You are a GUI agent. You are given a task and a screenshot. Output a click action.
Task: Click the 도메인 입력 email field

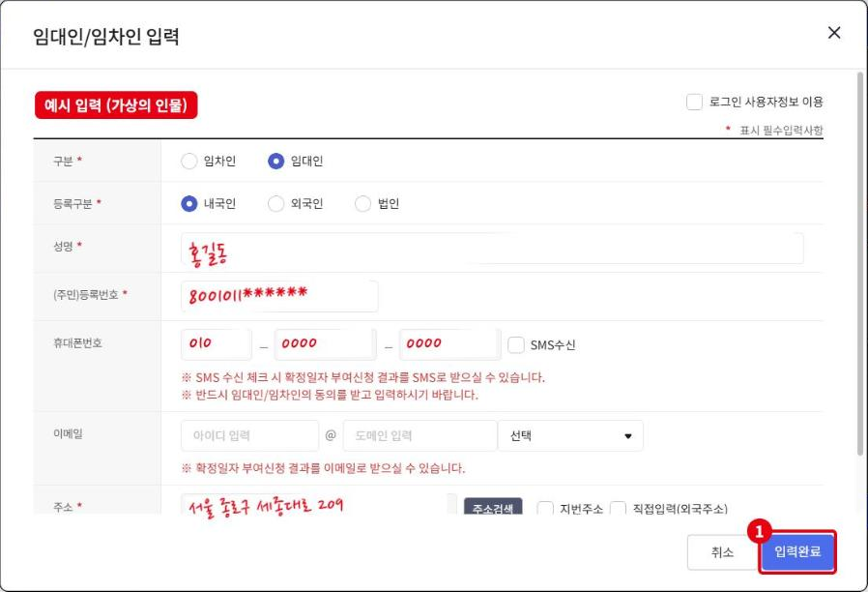[x=420, y=436]
